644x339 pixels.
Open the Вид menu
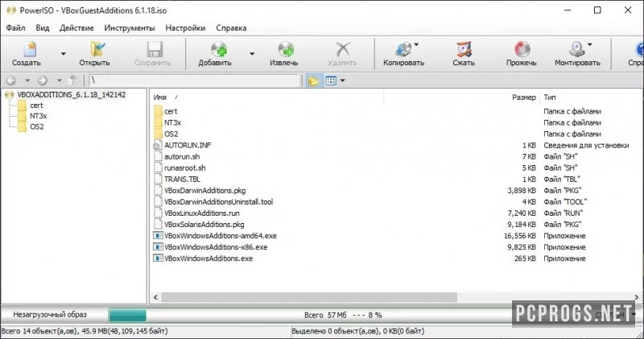tap(43, 28)
